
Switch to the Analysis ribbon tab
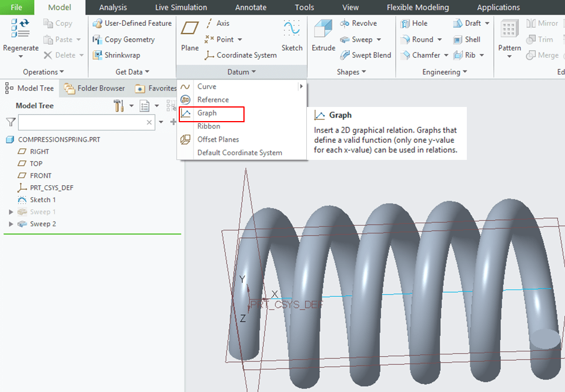coord(113,8)
